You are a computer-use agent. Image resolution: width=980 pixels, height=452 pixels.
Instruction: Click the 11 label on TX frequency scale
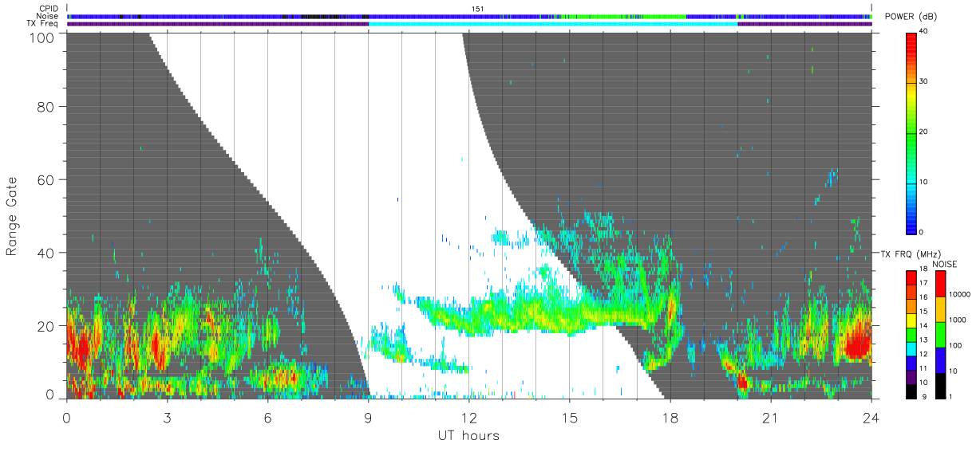(x=923, y=368)
